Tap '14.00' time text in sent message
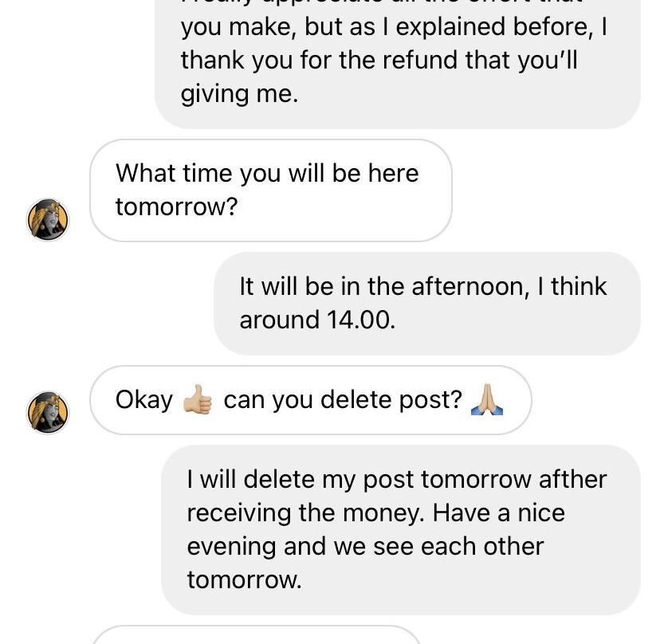The width and height of the screenshot is (660, 644). pos(361,320)
